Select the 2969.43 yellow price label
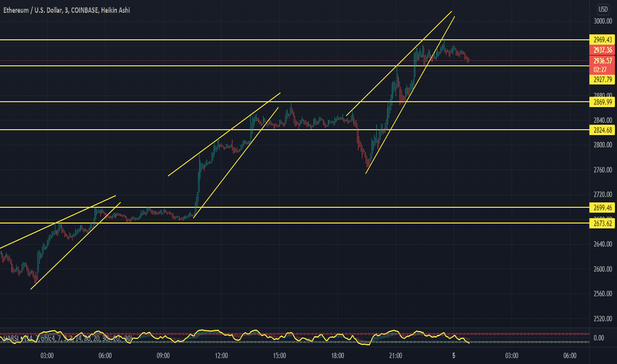This screenshot has height=364, width=617. 602,40
